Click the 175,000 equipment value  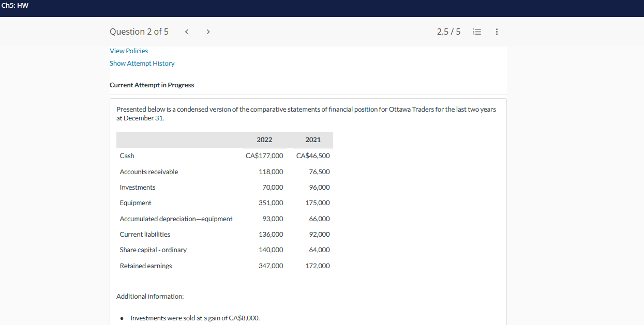point(318,203)
